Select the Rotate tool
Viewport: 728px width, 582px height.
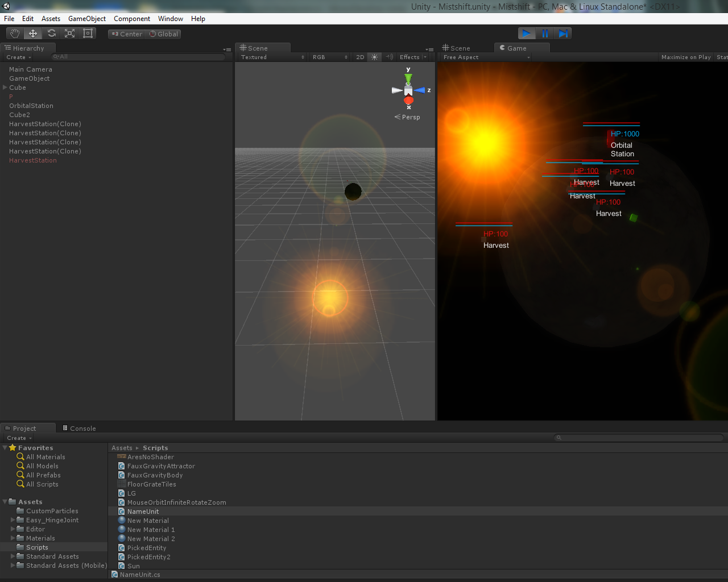click(x=52, y=34)
